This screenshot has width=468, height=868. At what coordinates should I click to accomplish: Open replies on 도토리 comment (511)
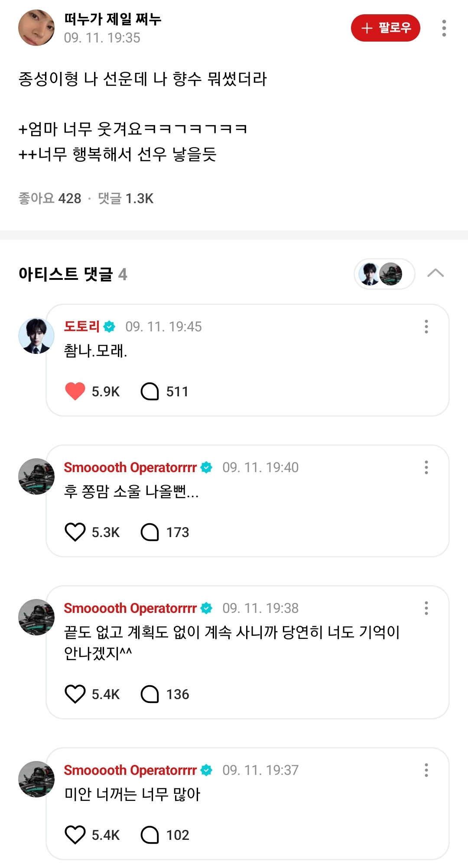coord(150,391)
